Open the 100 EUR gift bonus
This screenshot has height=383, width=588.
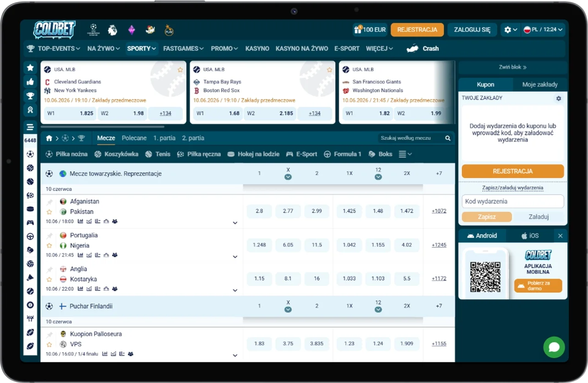point(370,30)
